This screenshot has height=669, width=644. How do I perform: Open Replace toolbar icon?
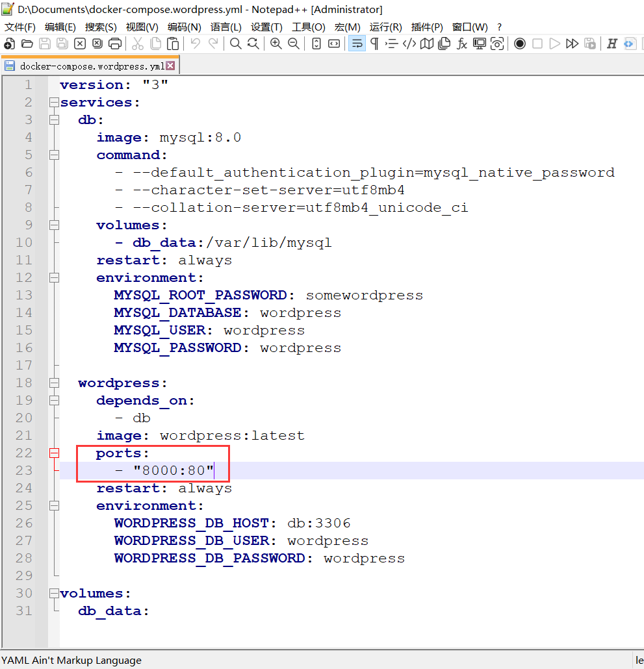[253, 44]
